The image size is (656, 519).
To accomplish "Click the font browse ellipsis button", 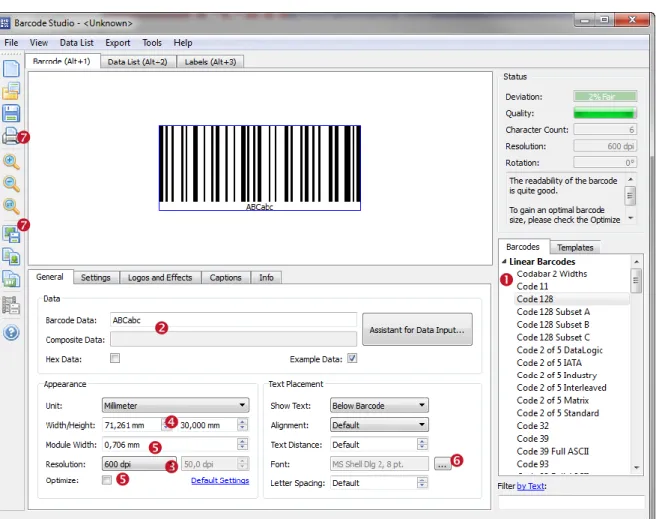I will coord(443,464).
